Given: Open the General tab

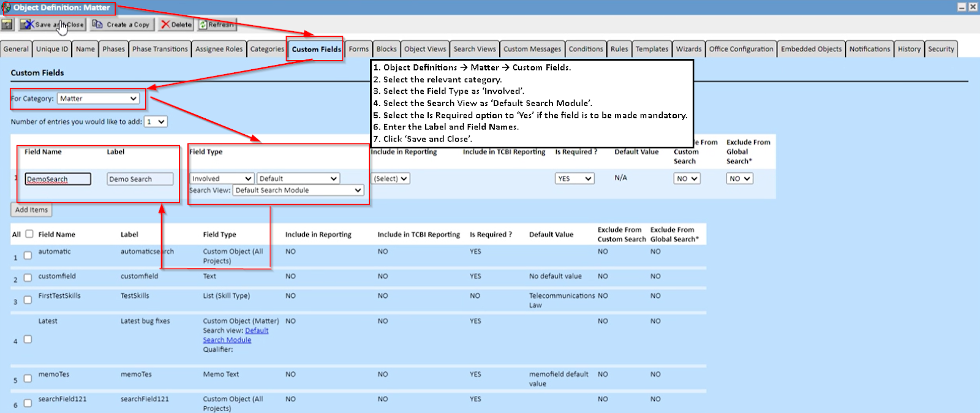Looking at the screenshot, I should tap(16, 49).
